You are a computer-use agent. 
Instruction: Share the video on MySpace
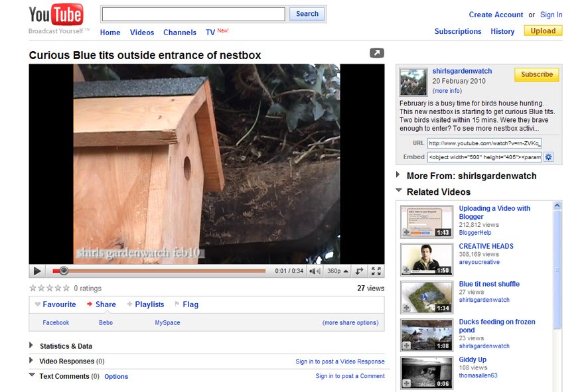(167, 322)
